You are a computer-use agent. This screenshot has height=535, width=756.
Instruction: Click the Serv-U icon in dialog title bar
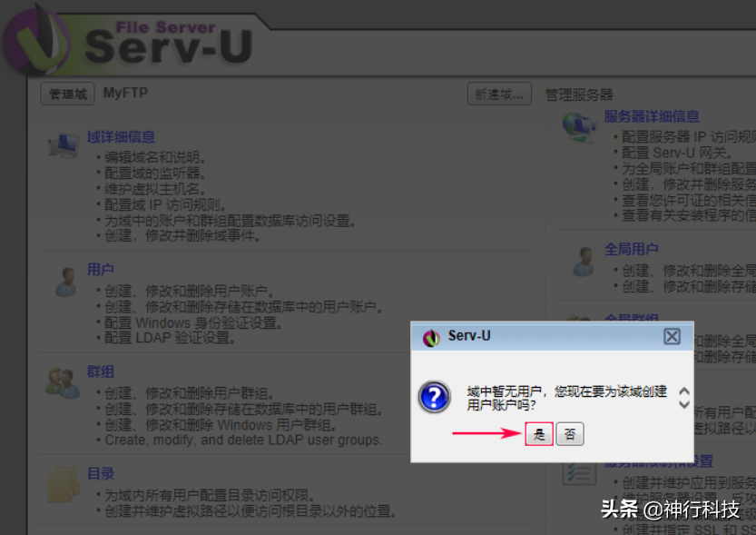431,337
